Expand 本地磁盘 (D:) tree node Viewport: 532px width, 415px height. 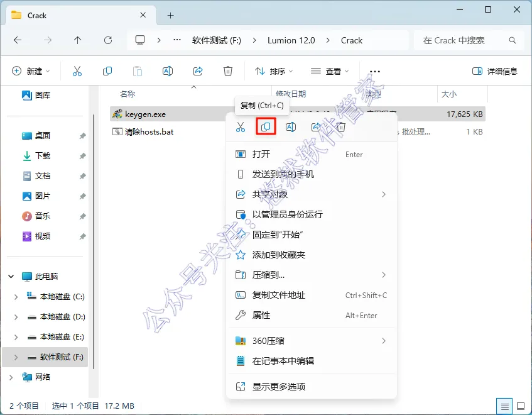(x=16, y=317)
